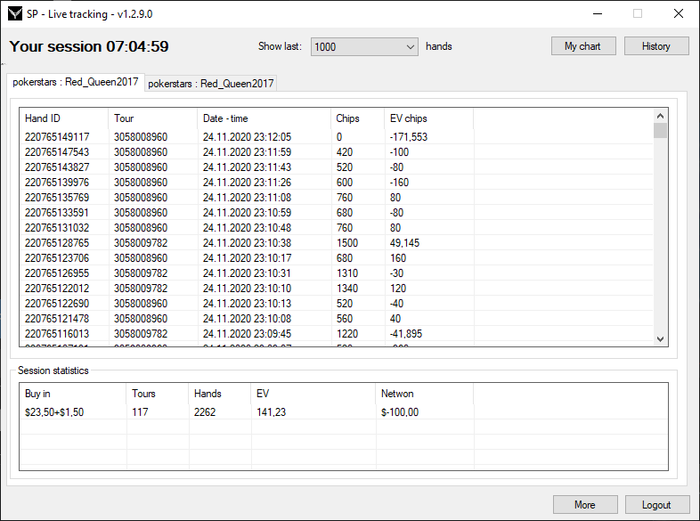Viewport: 700px width, 521px height.
Task: Open the Show last hands dropdown
Action: (364, 46)
